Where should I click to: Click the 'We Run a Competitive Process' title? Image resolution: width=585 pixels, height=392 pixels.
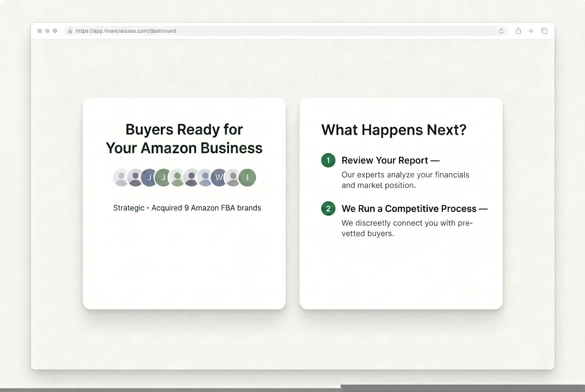415,208
